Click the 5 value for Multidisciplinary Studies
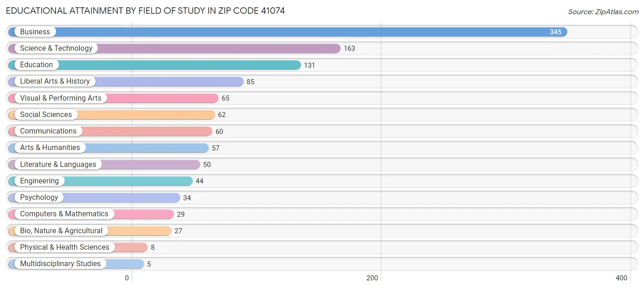Screen dimensions: 644x289 click(149, 264)
